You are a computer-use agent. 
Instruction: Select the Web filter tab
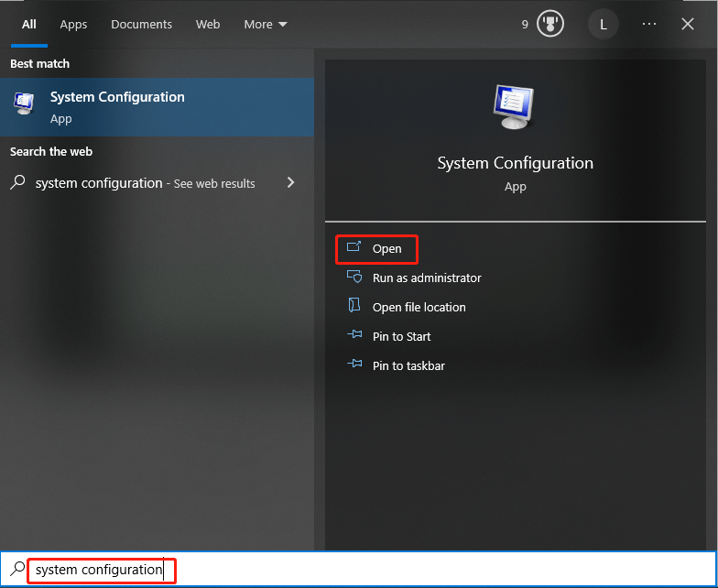point(208,24)
